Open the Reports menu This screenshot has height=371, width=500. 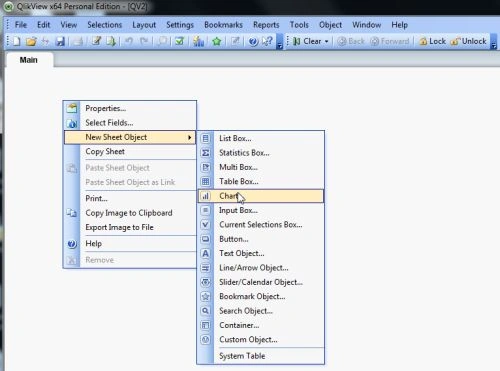tap(266, 25)
